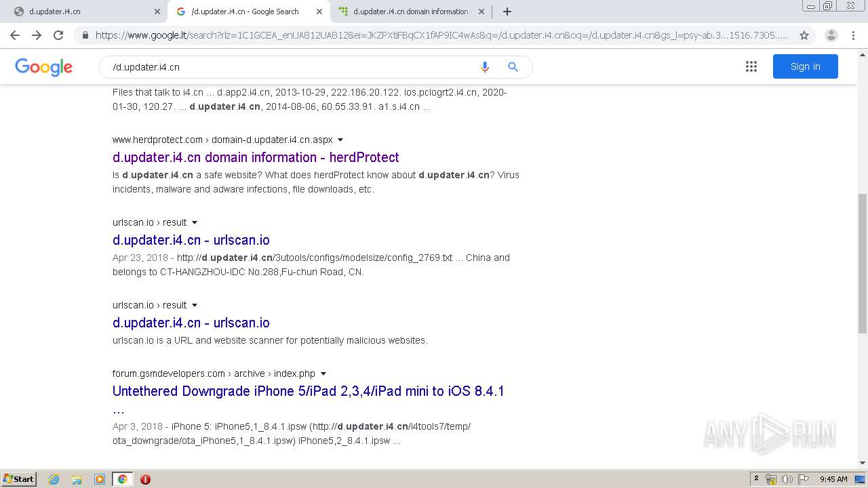Click the Sign in button

tap(805, 66)
